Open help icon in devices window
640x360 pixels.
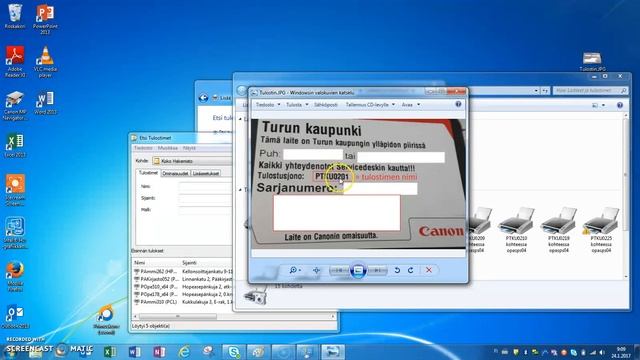click(x=620, y=105)
